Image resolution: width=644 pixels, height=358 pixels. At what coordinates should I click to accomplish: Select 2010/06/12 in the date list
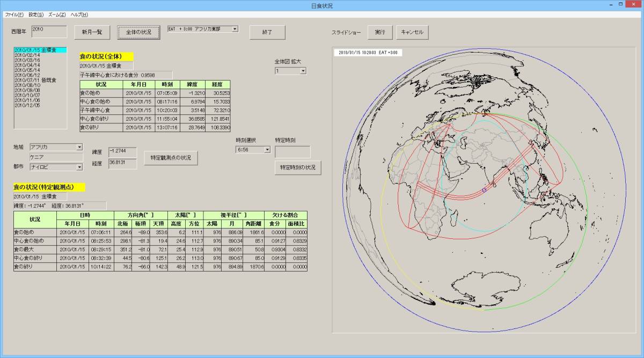pyautogui.click(x=40, y=75)
